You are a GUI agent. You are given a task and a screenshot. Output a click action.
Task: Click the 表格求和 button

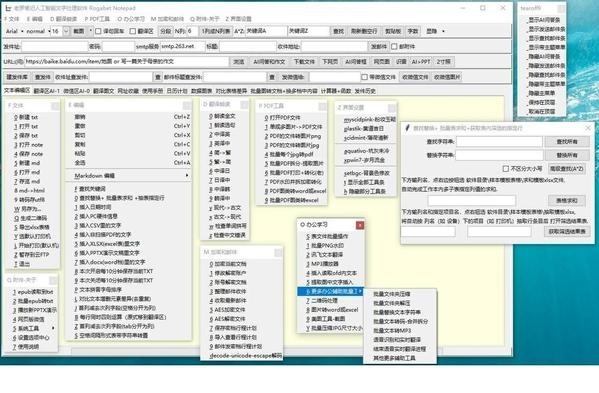567,201
